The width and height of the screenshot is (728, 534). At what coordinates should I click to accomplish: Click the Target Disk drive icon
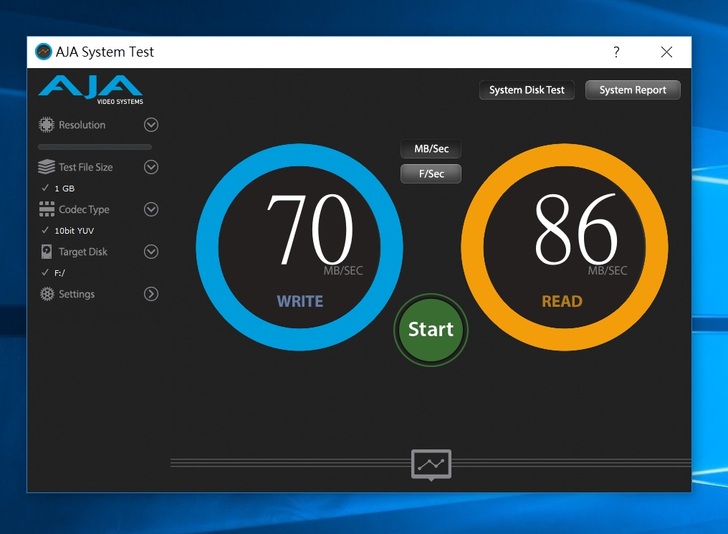pos(46,252)
